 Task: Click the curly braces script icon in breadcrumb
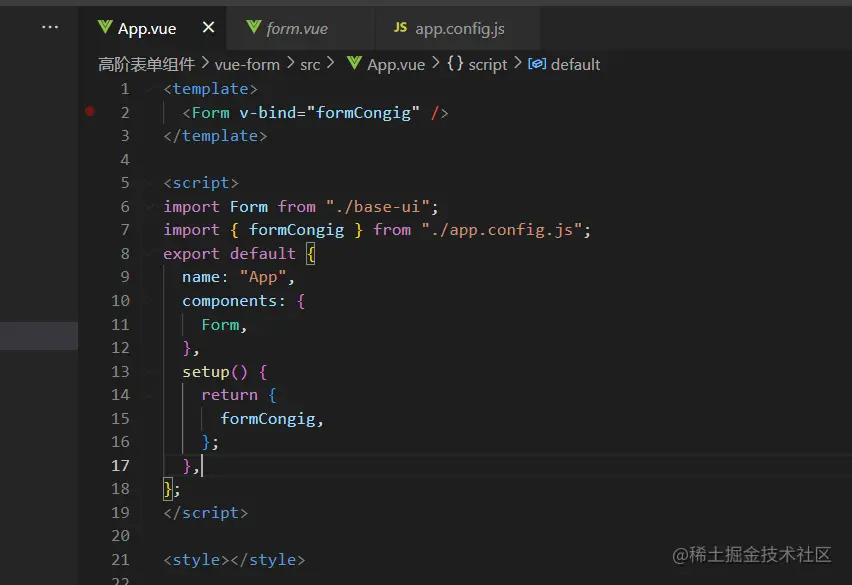click(455, 64)
